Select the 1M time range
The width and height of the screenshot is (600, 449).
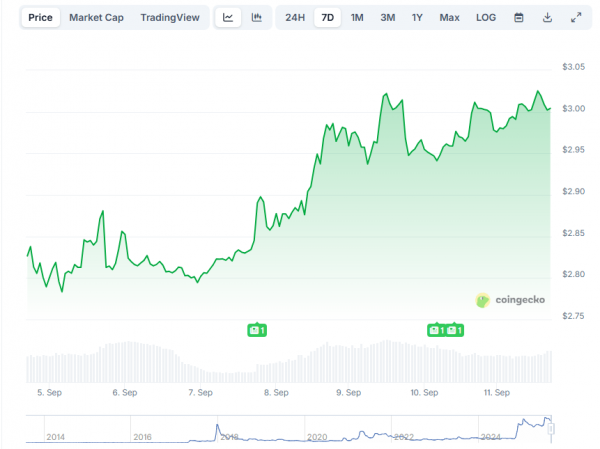pos(357,18)
